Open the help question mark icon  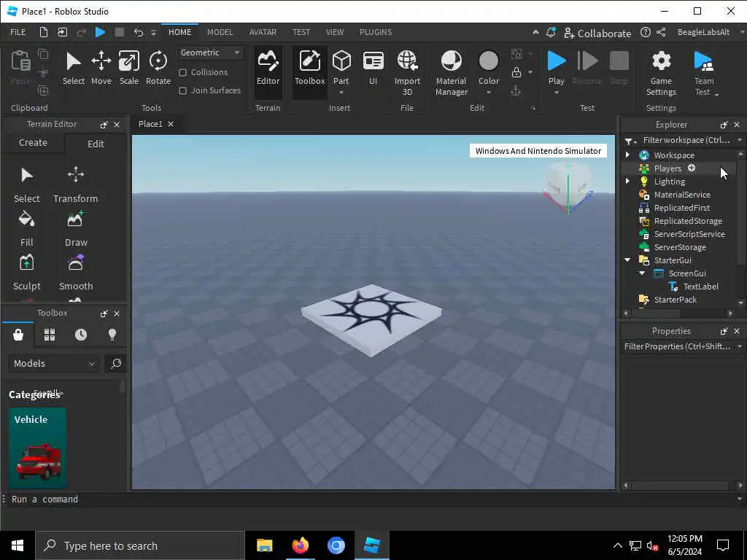[645, 32]
